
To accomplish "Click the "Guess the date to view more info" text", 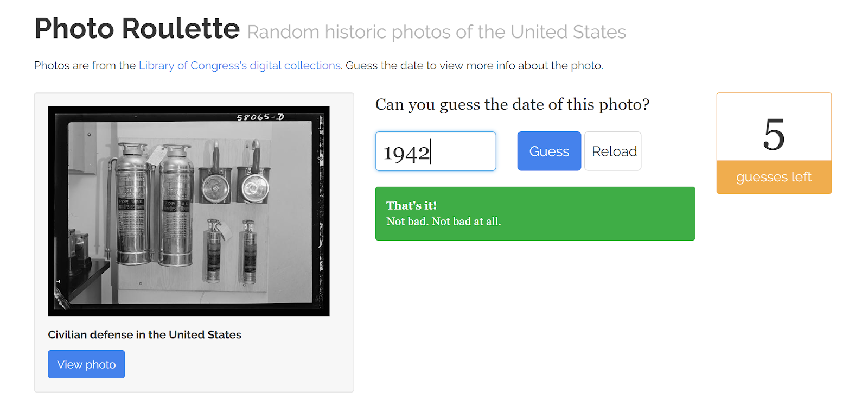I will [474, 66].
